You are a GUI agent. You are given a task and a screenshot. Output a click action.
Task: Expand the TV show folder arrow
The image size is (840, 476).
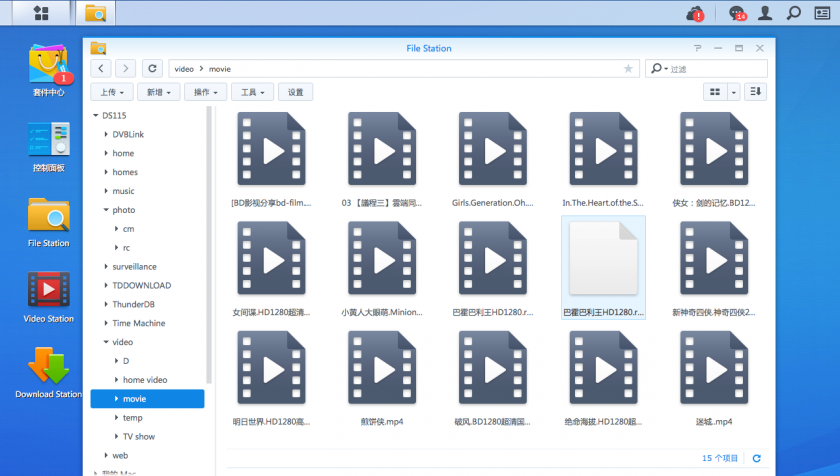(116, 437)
